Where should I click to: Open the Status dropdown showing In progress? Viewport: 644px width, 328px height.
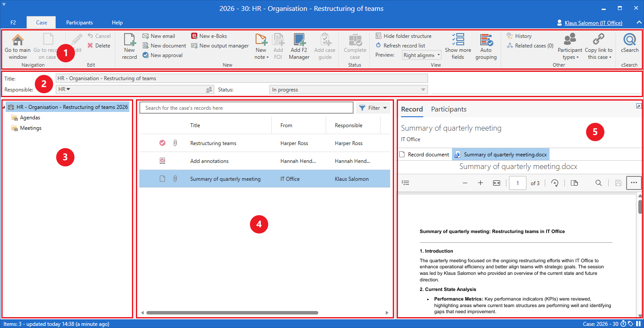tap(348, 90)
